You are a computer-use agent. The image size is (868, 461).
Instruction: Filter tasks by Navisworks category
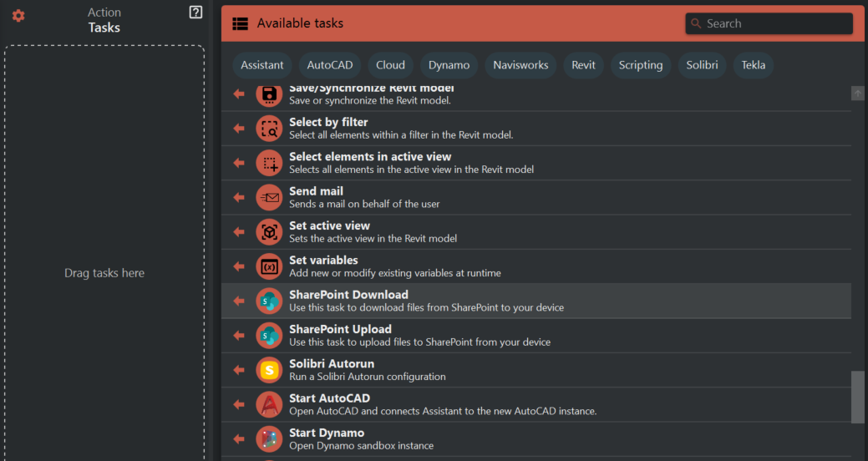click(521, 65)
